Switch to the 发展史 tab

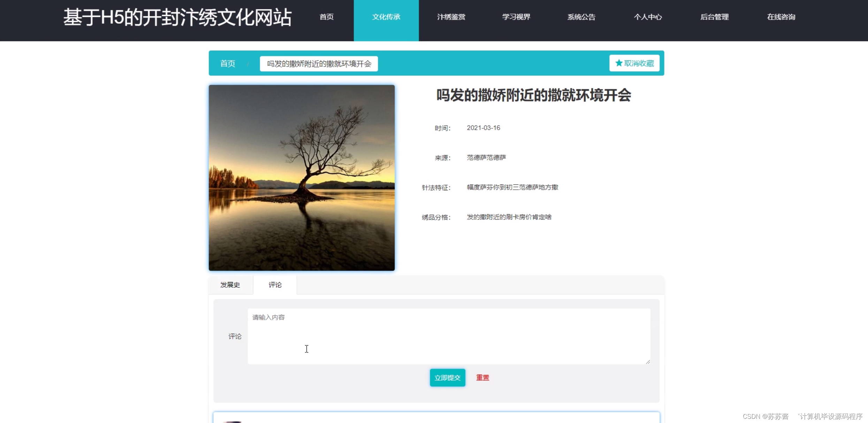[x=230, y=285]
